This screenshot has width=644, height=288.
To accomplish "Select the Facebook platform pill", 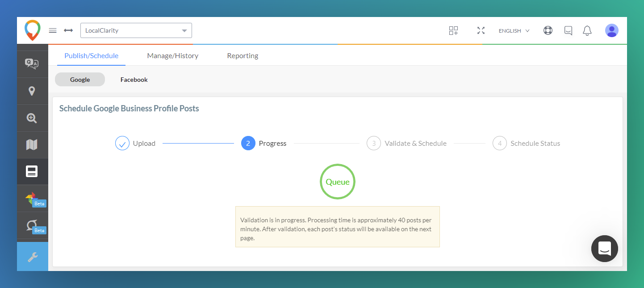I will point(134,80).
